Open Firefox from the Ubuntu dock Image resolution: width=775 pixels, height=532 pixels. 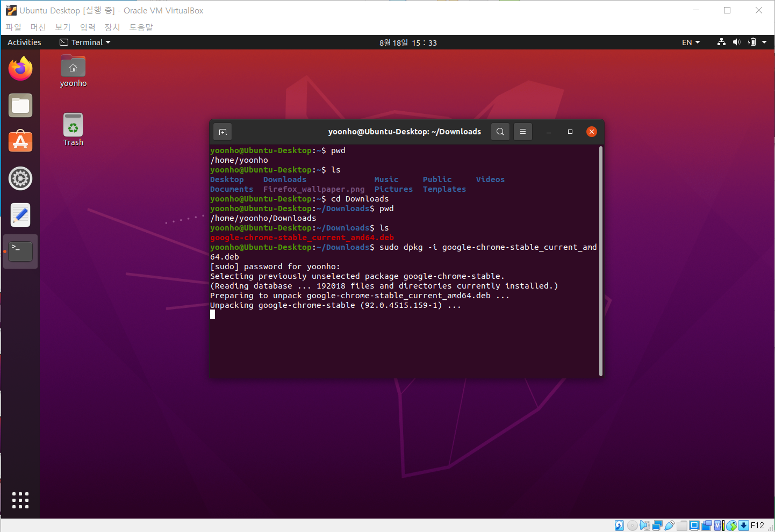tap(20, 69)
